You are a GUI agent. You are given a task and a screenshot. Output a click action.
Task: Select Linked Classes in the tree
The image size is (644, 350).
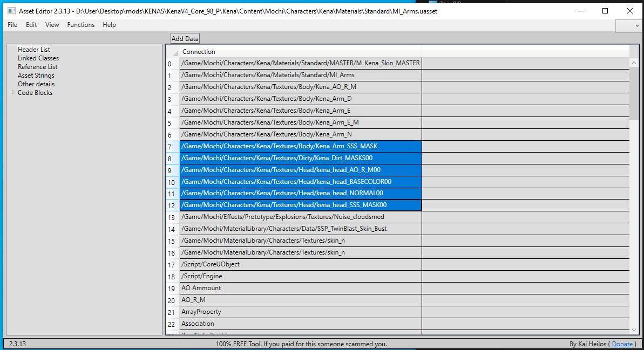(x=38, y=58)
